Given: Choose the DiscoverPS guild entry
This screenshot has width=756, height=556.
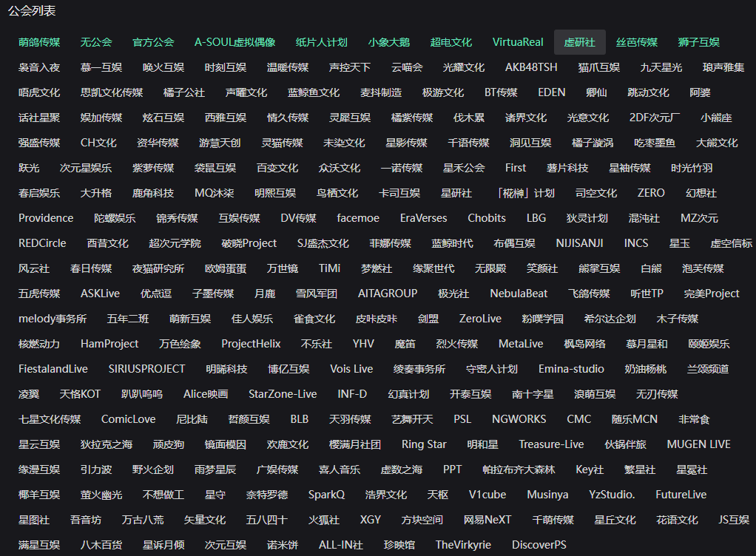Looking at the screenshot, I should pyautogui.click(x=539, y=545).
